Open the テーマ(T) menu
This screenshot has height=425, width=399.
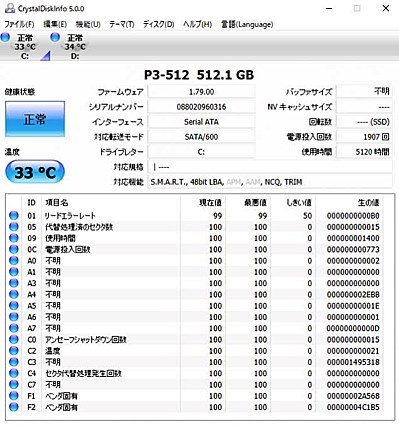pos(122,24)
